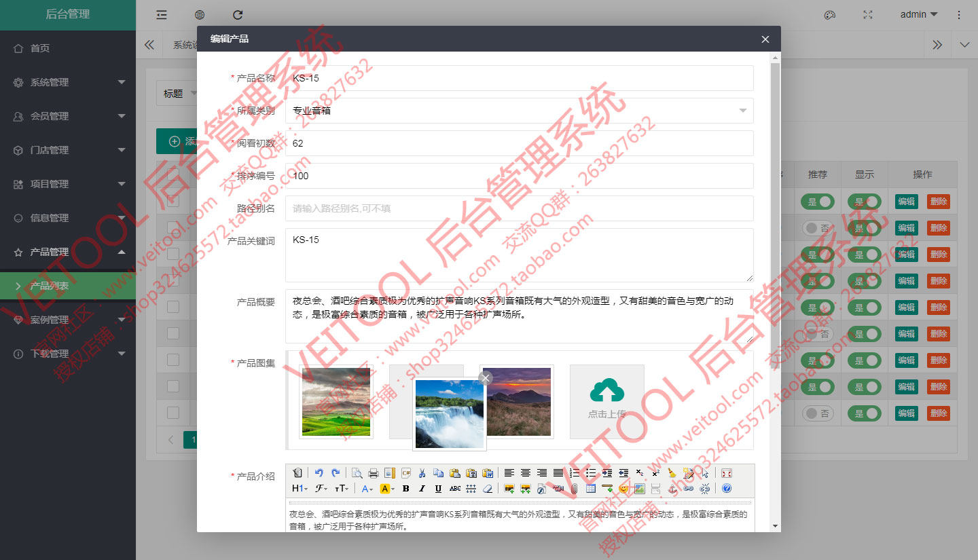The height and width of the screenshot is (560, 978).
Task: Remove the waterfall image from gallery
Action: 485,378
